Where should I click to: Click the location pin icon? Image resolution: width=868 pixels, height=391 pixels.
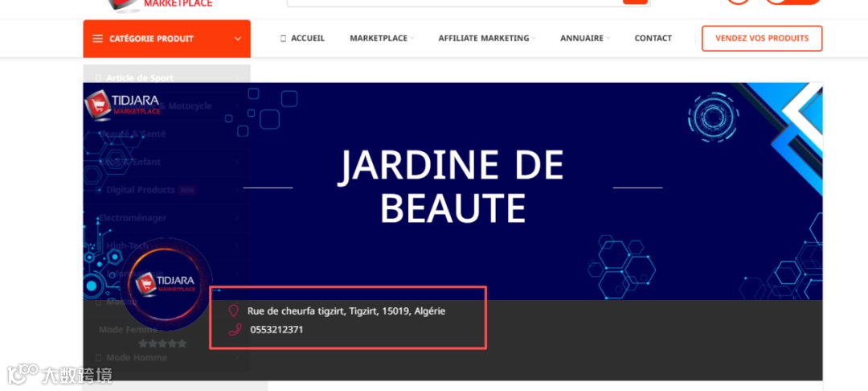click(x=234, y=311)
